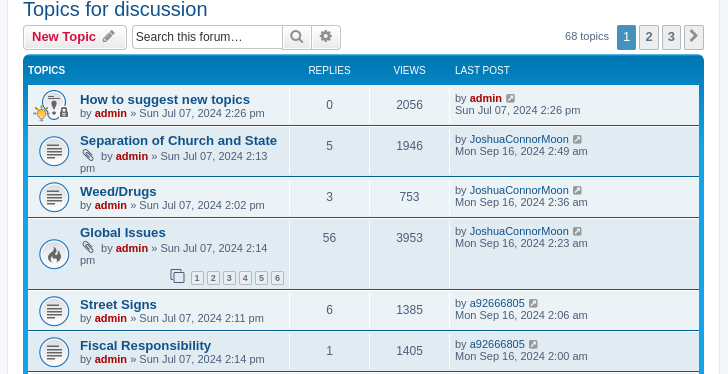Focus the Search this forum field

coord(208,37)
